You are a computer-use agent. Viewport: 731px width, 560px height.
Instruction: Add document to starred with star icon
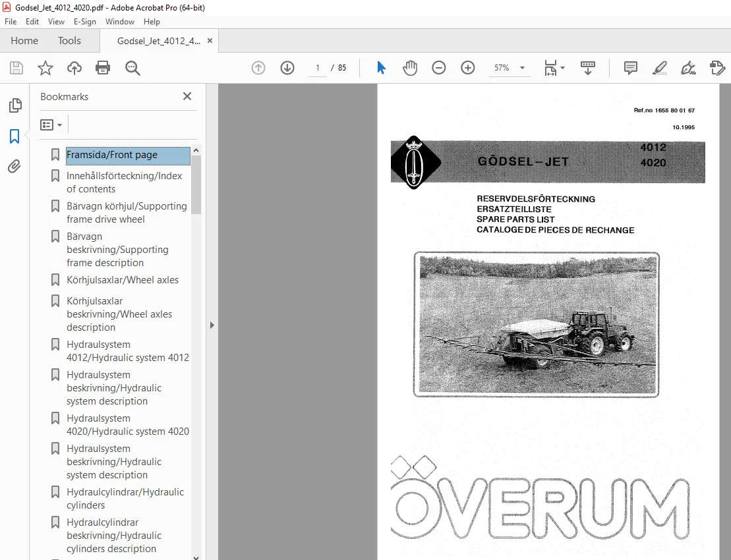point(45,68)
